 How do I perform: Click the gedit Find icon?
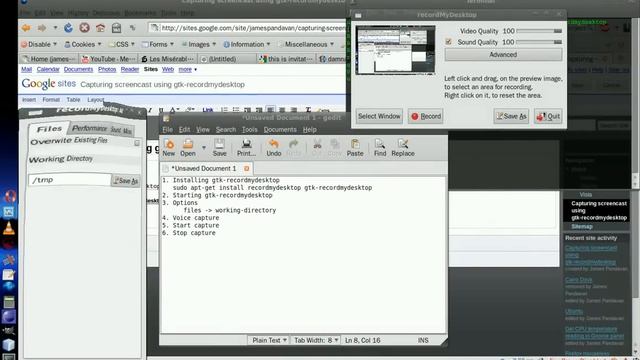point(380,144)
